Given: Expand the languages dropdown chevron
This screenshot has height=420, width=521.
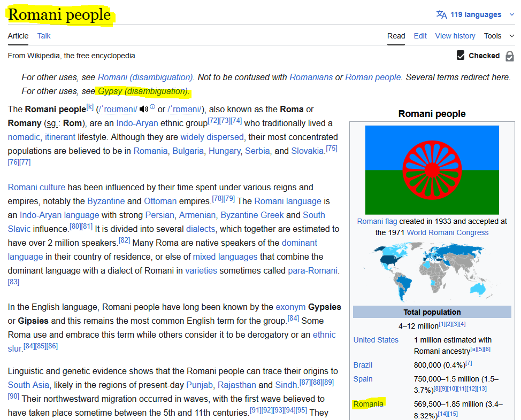Looking at the screenshot, I should click(512, 14).
